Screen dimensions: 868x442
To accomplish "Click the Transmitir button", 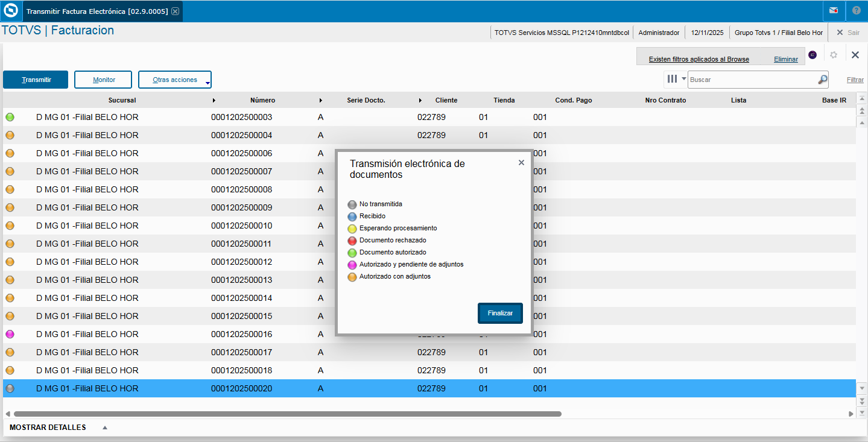I will click(36, 80).
